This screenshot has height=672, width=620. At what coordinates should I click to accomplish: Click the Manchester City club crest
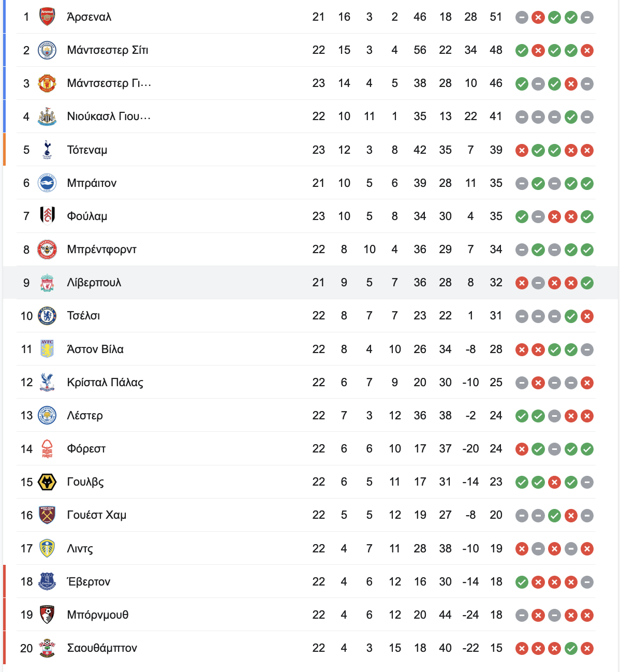click(x=47, y=50)
